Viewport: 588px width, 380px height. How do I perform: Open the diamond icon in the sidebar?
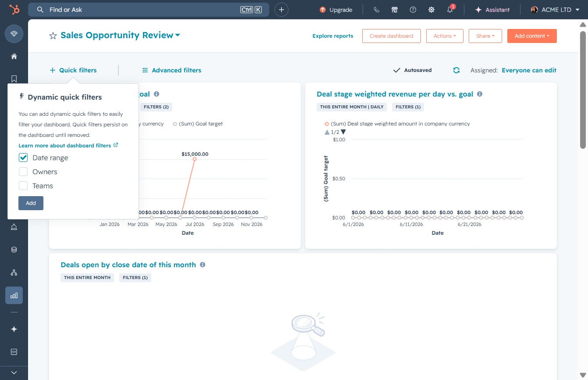click(x=14, y=34)
